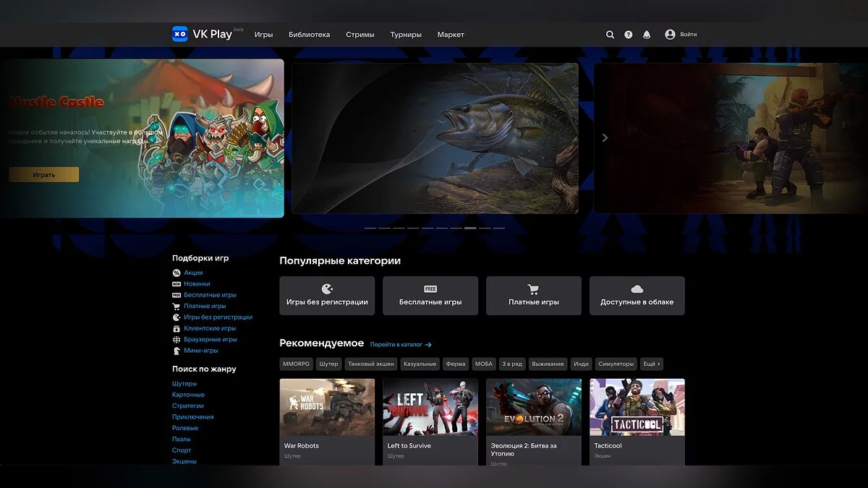Open the Стримы tab in navigation
The image size is (868, 488).
click(360, 35)
